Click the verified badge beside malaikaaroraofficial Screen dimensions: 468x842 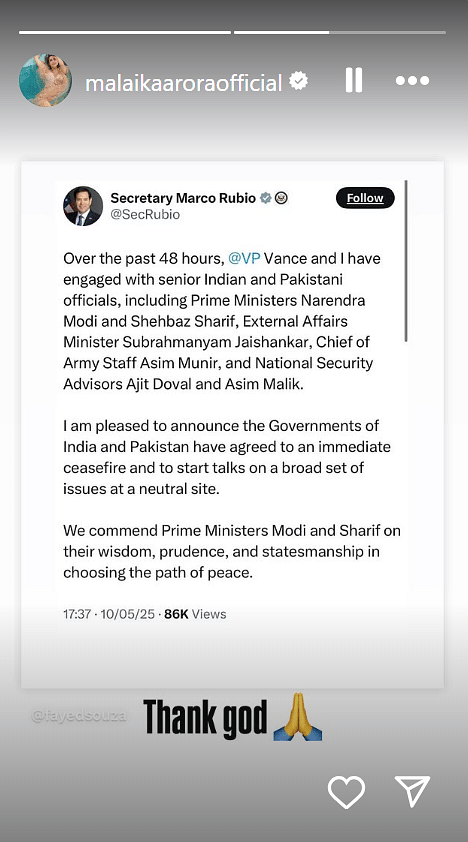point(298,81)
